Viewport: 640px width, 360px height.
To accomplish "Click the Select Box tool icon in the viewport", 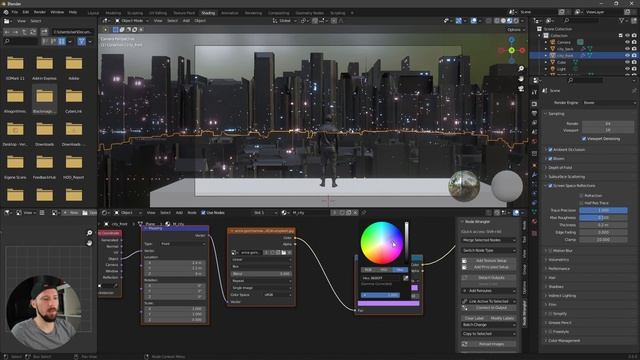I will pos(116,29).
